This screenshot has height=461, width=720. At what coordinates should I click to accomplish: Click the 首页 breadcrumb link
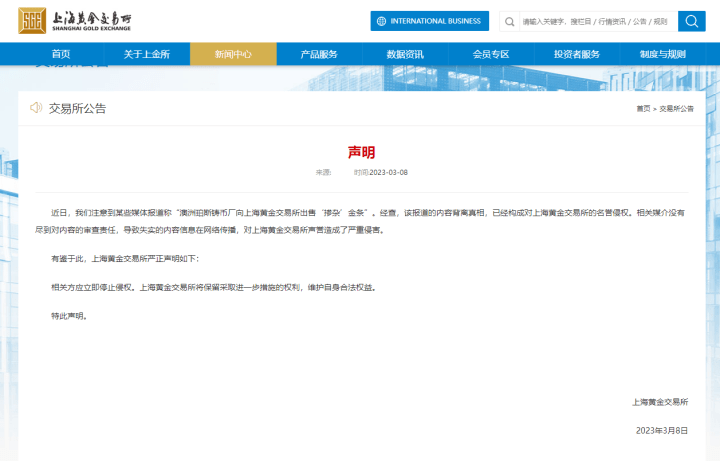click(642, 108)
